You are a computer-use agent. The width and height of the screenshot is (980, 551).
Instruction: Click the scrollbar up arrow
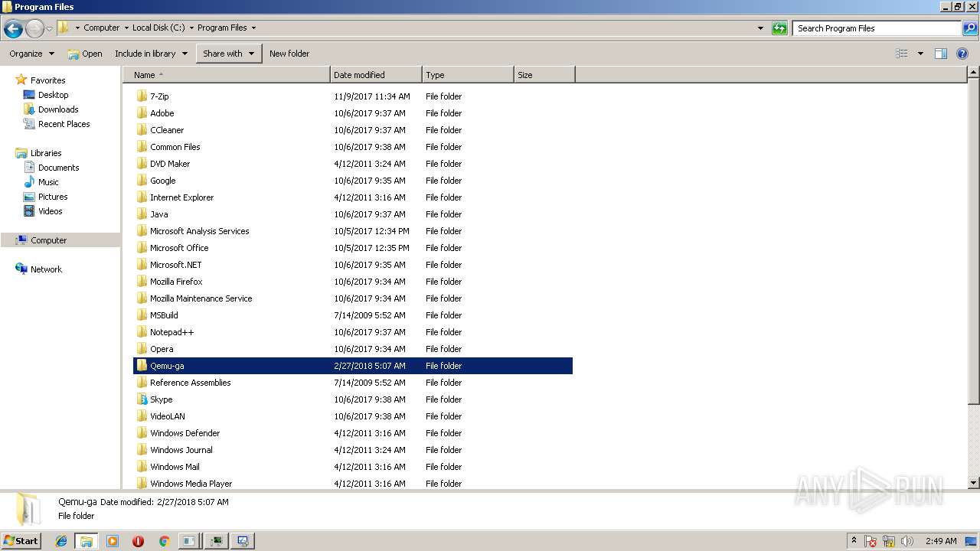(973, 73)
